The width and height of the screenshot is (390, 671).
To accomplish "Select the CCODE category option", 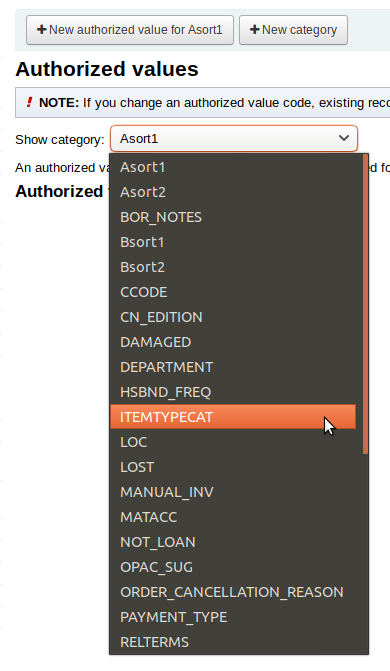I will pyautogui.click(x=233, y=292).
